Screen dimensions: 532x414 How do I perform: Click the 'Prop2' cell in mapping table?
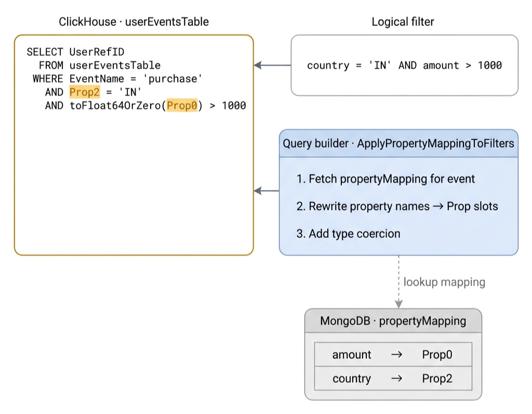click(437, 378)
